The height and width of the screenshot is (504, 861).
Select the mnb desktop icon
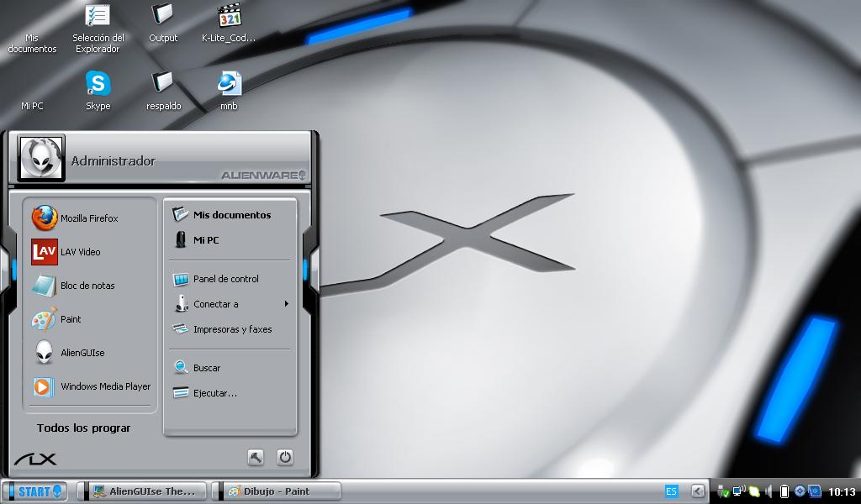coord(229,91)
